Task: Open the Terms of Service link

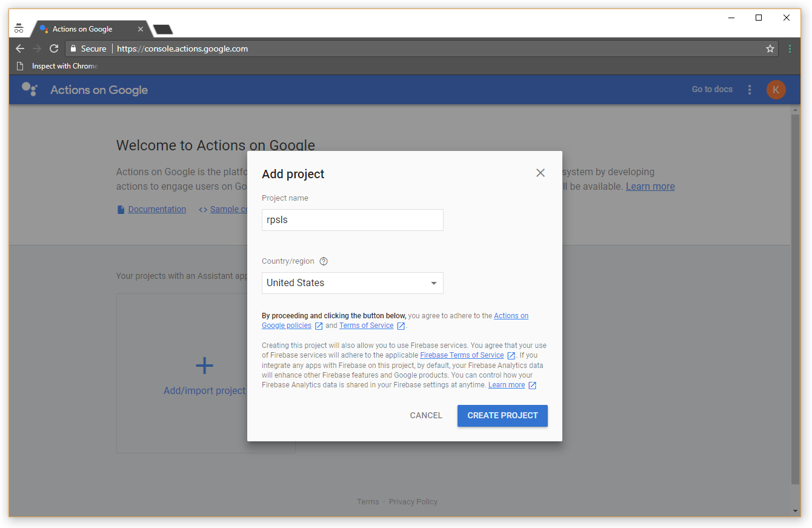Action: pyautogui.click(x=366, y=326)
